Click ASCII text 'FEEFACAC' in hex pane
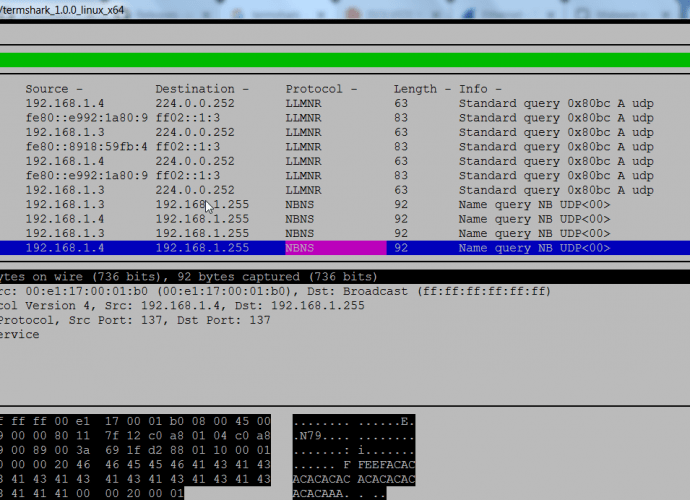Screen dimensions: 690x500 [x=386, y=465]
